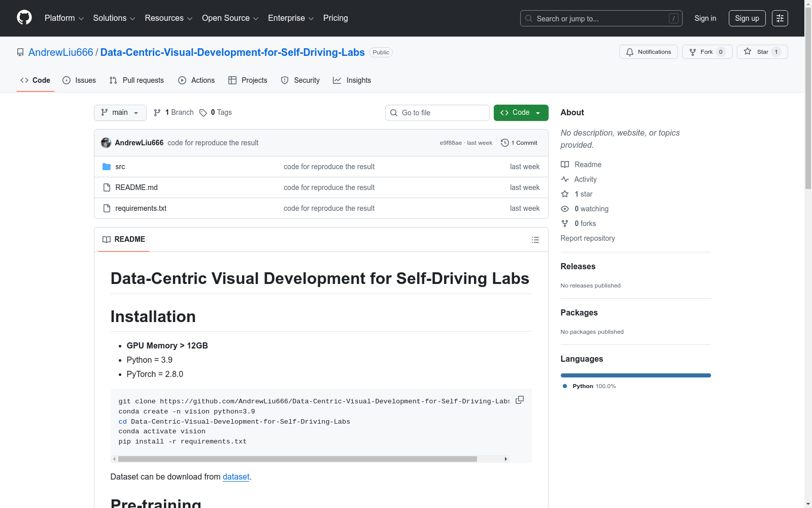
Task: View the 1 Commit history link
Action: coord(519,143)
